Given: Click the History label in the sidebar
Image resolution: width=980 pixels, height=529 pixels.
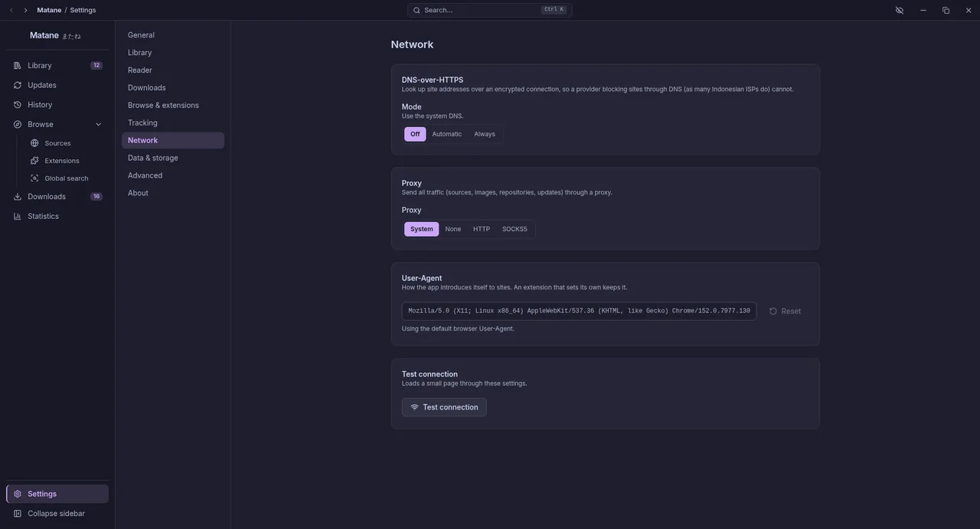Looking at the screenshot, I should point(40,105).
